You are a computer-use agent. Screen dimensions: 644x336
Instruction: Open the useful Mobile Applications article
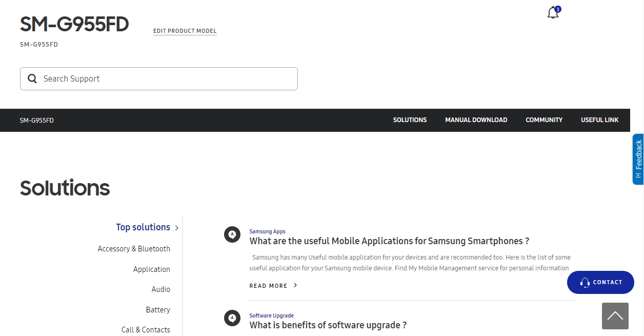click(x=389, y=241)
